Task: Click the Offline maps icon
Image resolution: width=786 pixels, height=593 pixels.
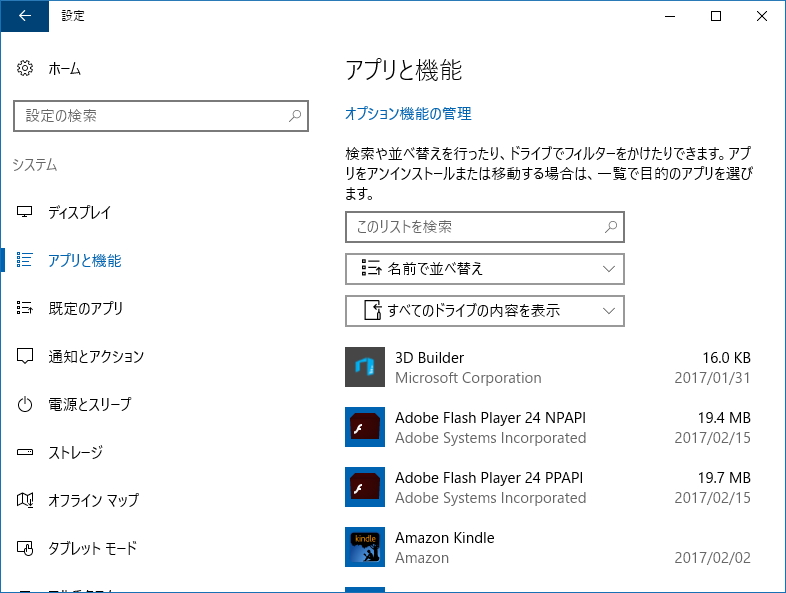Action: 25,500
